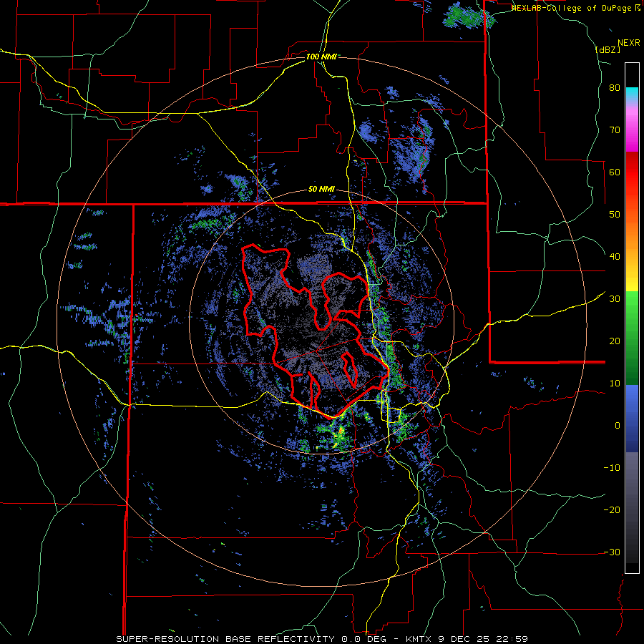This screenshot has width=644, height=644.
Task: Click the 40 value on the dBZ scale
Action: coord(615,257)
